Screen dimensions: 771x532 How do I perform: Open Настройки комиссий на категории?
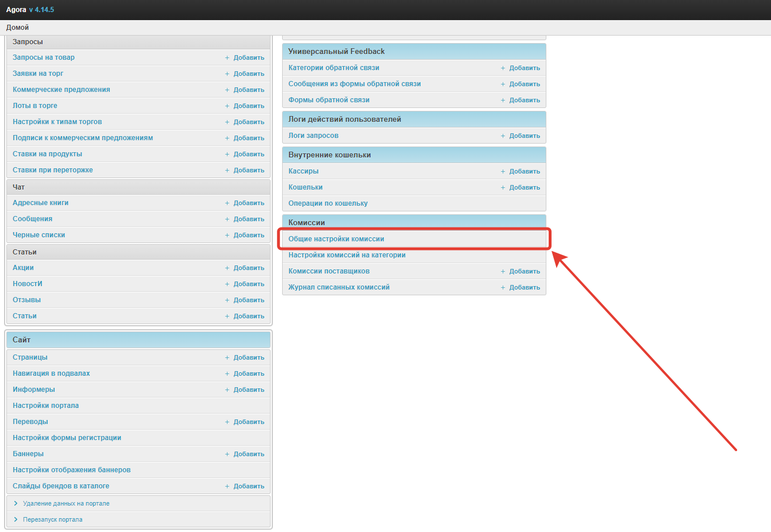346,255
